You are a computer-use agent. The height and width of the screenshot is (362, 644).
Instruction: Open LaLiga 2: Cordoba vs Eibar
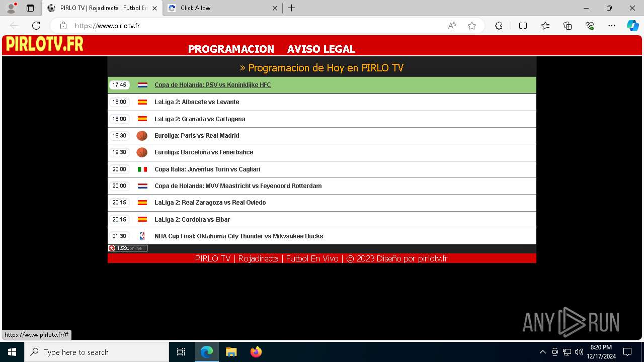click(x=192, y=220)
